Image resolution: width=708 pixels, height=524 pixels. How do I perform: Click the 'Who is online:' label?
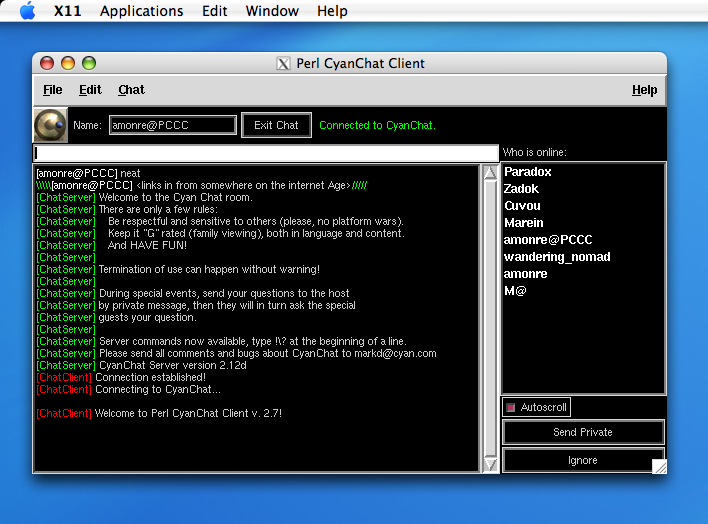535,152
